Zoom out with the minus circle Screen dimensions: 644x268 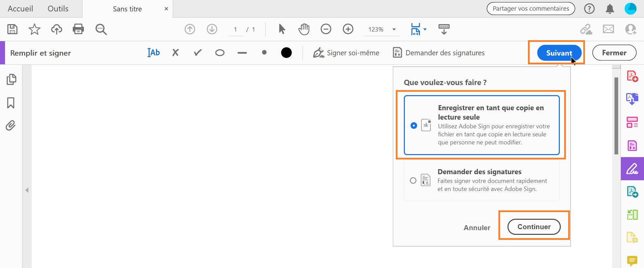326,29
